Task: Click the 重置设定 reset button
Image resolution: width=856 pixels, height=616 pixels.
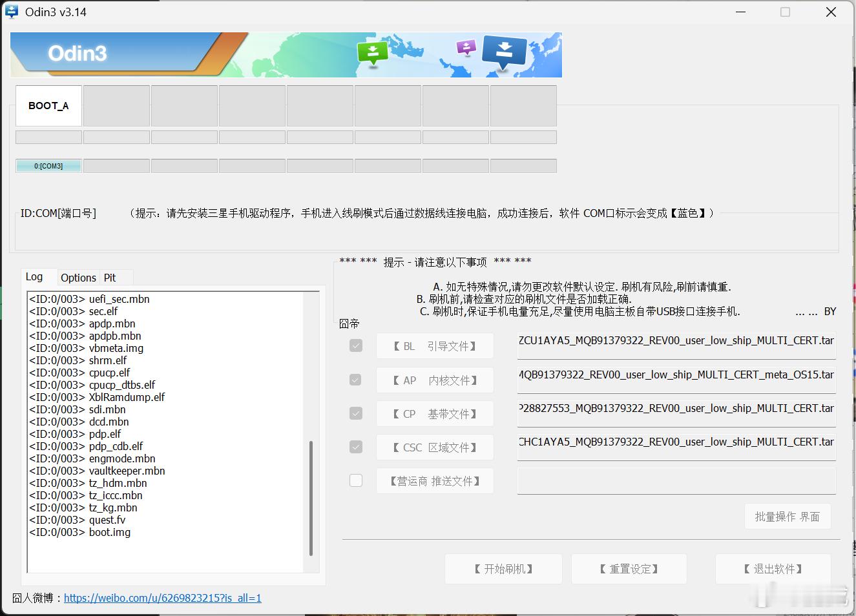Action: (629, 569)
